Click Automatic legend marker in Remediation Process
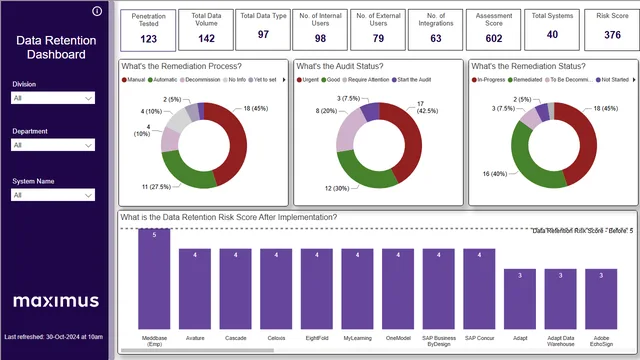 click(x=150, y=80)
